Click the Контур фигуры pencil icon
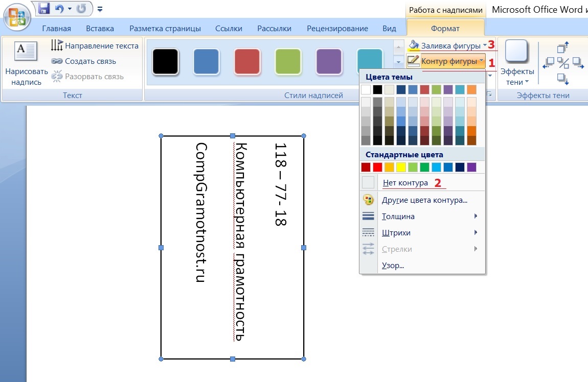 (413, 61)
